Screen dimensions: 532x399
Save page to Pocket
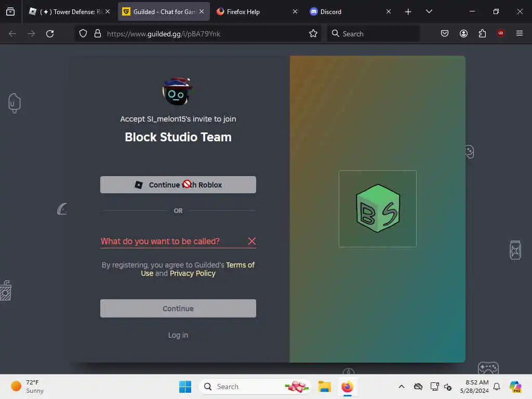[x=445, y=34]
